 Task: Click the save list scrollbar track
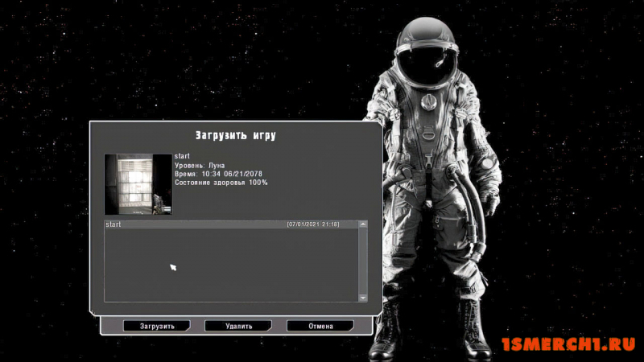pos(363,261)
